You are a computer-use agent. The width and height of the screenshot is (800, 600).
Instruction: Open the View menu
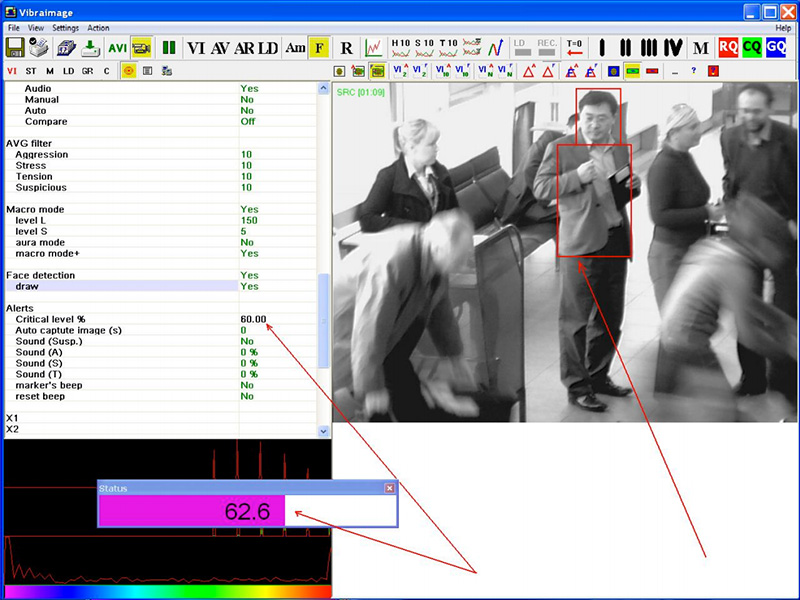[36, 28]
